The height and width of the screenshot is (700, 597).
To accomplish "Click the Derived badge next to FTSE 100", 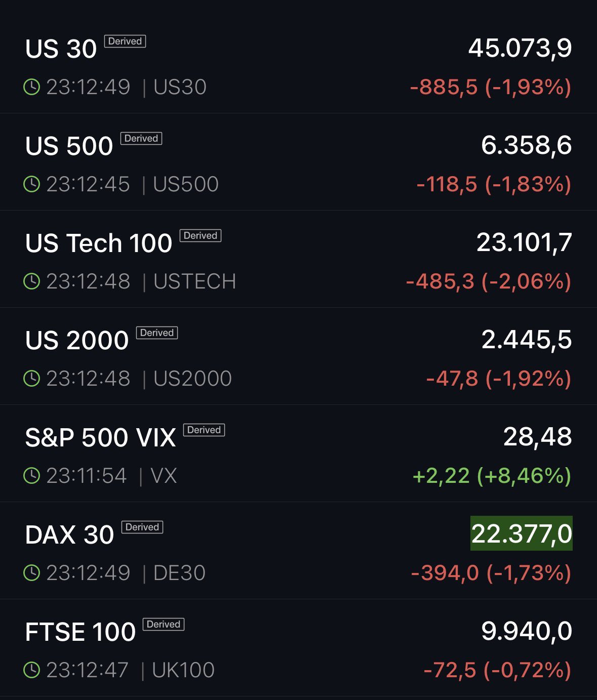I will click(x=163, y=625).
